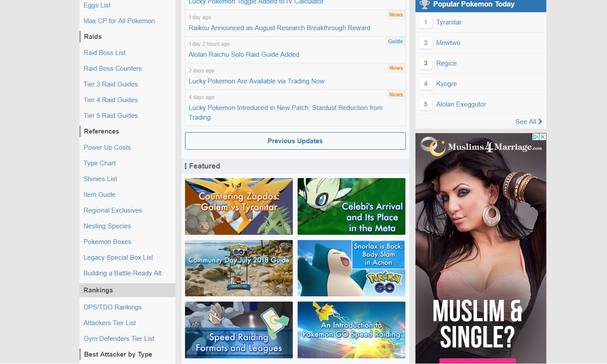Click the References sidebar heading
The height and width of the screenshot is (364, 607).
[102, 131]
